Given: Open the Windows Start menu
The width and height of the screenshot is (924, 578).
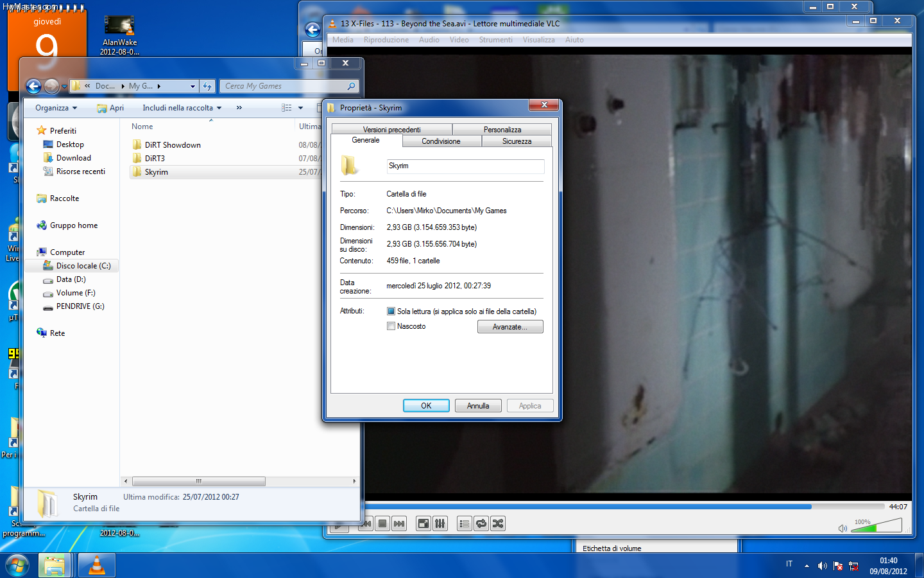Looking at the screenshot, I should click(x=17, y=566).
